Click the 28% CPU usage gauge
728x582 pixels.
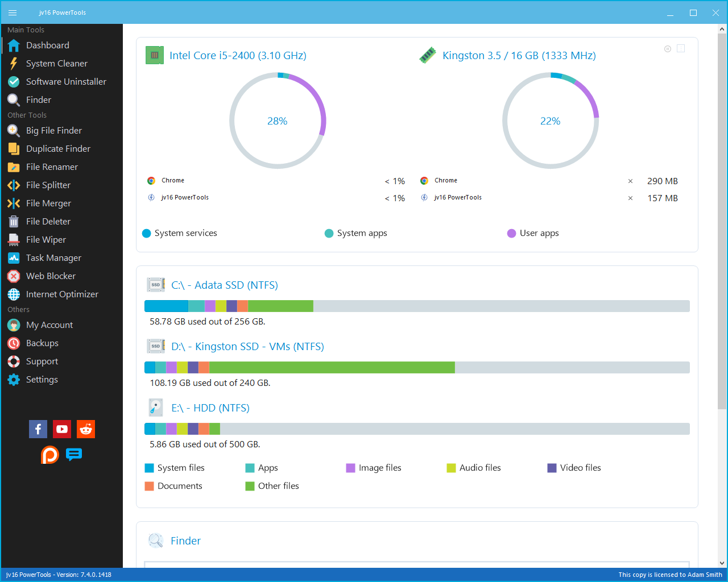[278, 120]
